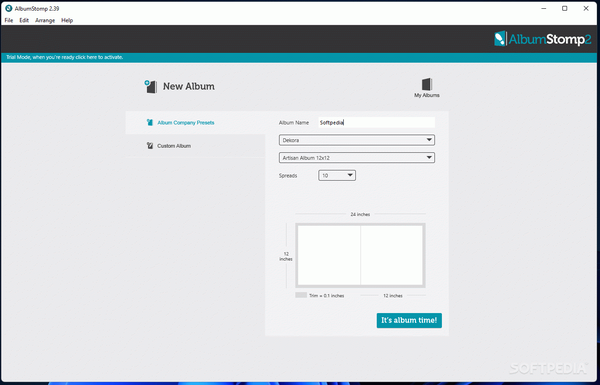Click the New Album icon
Screen dimensions: 600x385
pyautogui.click(x=151, y=86)
